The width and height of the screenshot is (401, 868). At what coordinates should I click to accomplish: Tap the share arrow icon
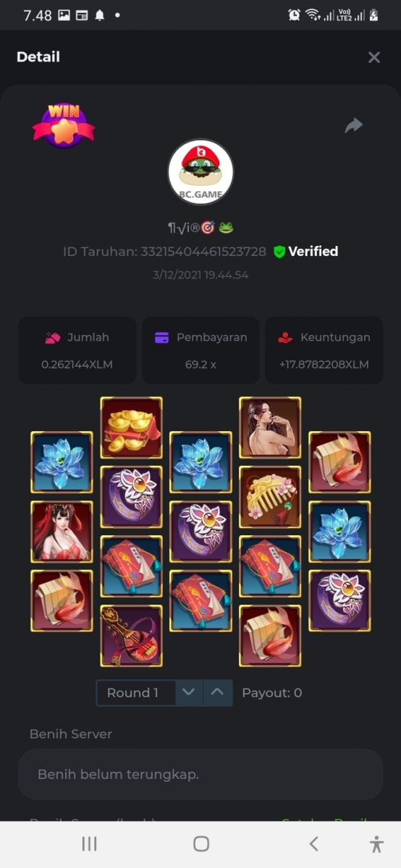click(353, 126)
